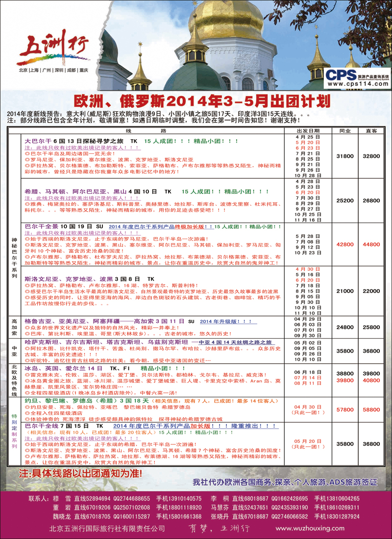Click the tour title '冰岛、英国、爱尔兰14日'
Screen dimensions: 392x539
[64, 368]
